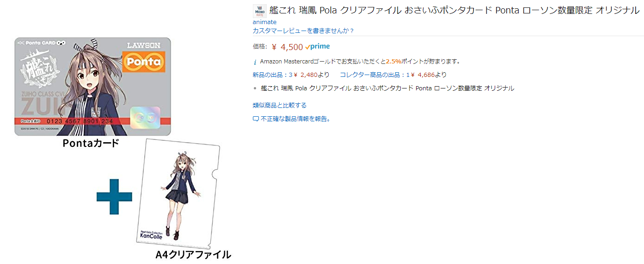Click the A4 clear file image

click(179, 195)
